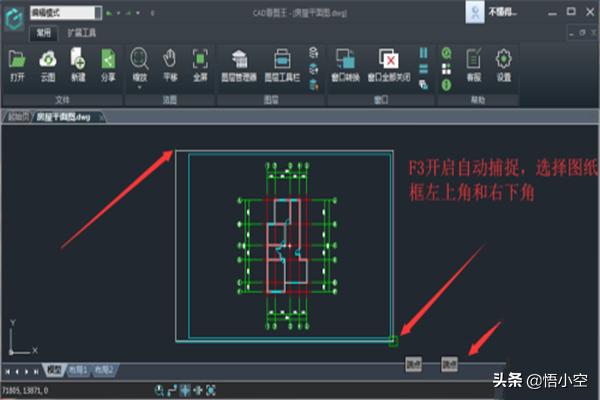
Task: Close all windows with 窗口全部关闭
Action: click(389, 59)
